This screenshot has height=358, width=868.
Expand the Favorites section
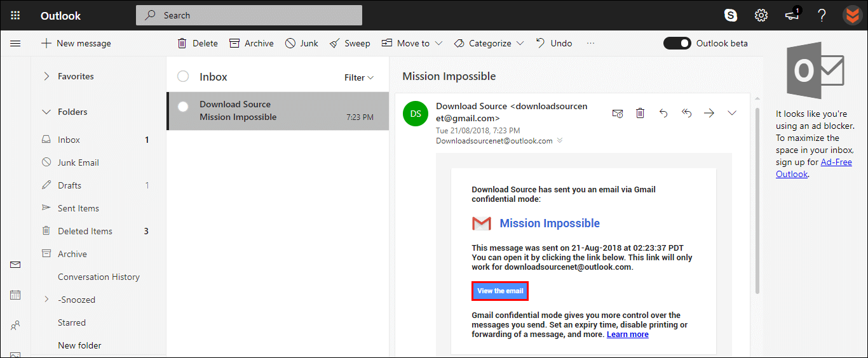pos(46,76)
